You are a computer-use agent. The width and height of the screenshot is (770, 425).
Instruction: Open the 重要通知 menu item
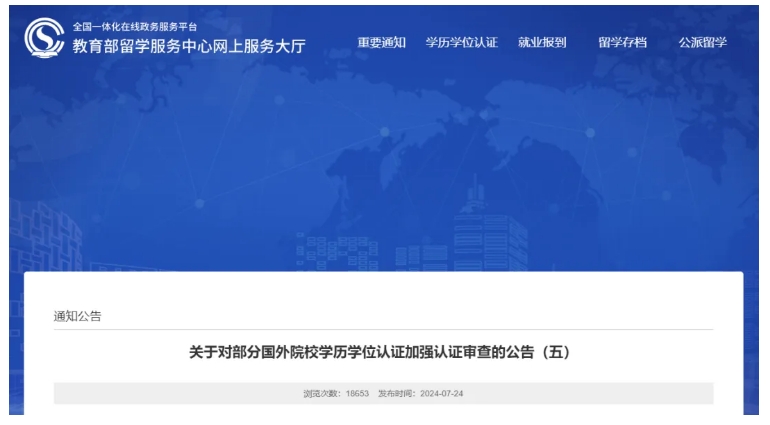pos(382,43)
